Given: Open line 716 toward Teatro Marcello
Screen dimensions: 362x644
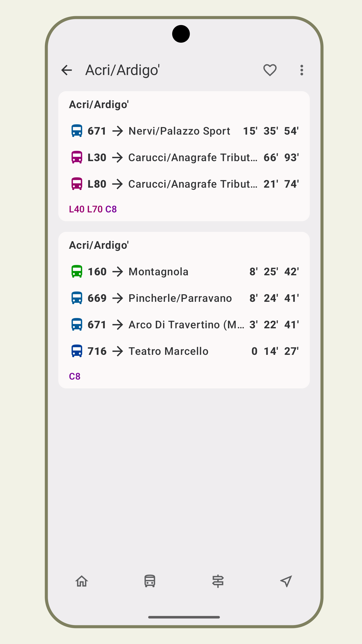Looking at the screenshot, I should tap(168, 351).
